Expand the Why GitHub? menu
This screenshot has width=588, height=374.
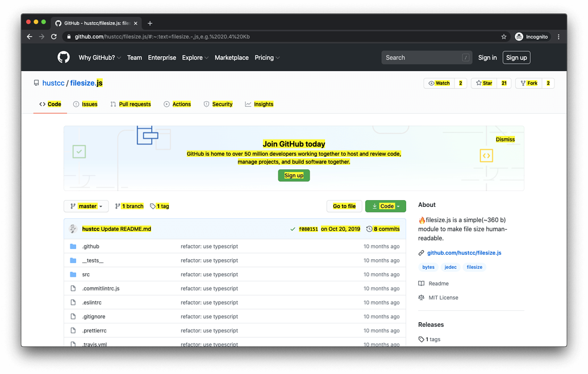[x=100, y=58]
